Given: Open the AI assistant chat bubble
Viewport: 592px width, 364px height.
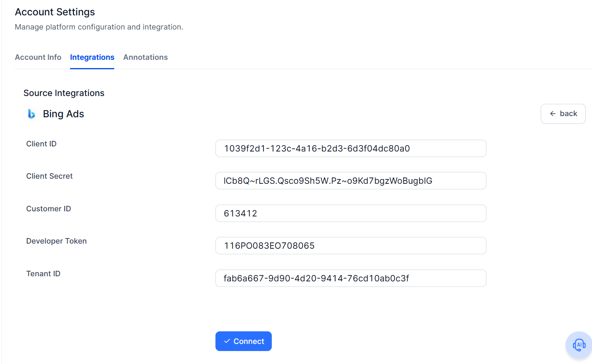Looking at the screenshot, I should 579,345.
